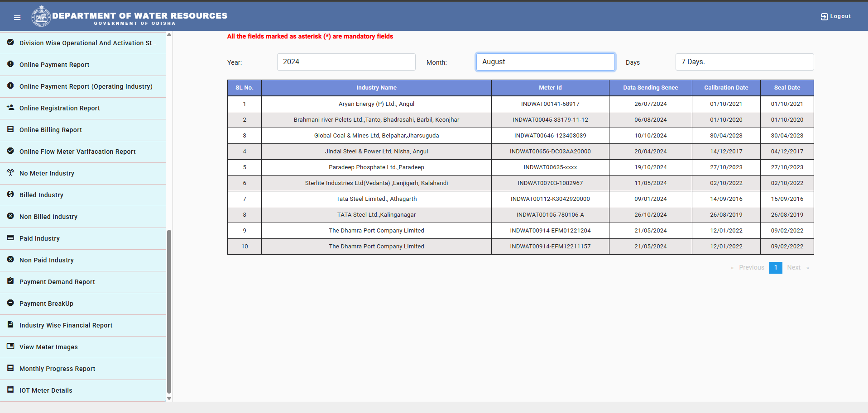Sort by Meter Id column header
868x413 pixels.
tap(550, 88)
